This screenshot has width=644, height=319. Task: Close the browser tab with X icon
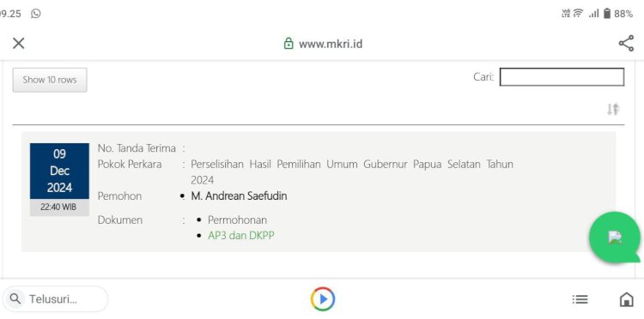pyautogui.click(x=19, y=43)
